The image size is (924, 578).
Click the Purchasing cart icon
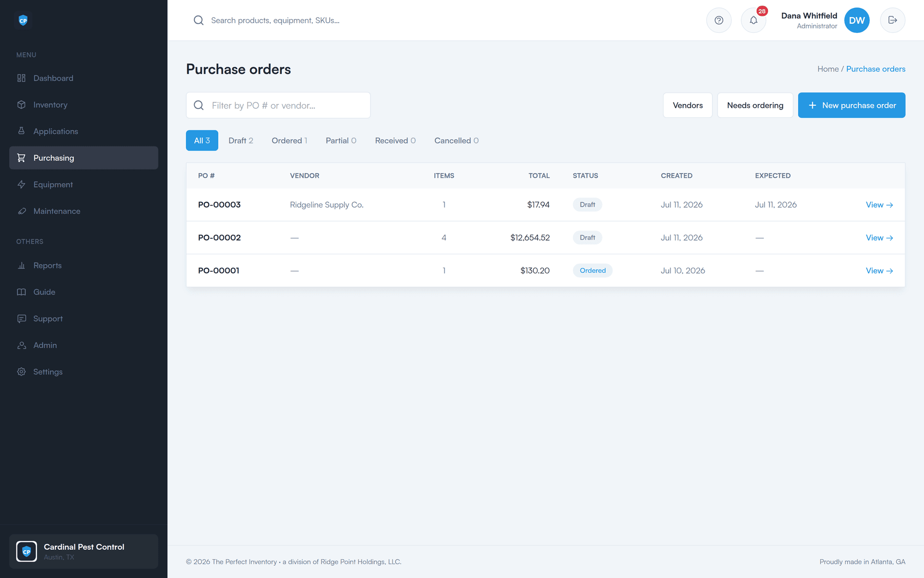(21, 158)
